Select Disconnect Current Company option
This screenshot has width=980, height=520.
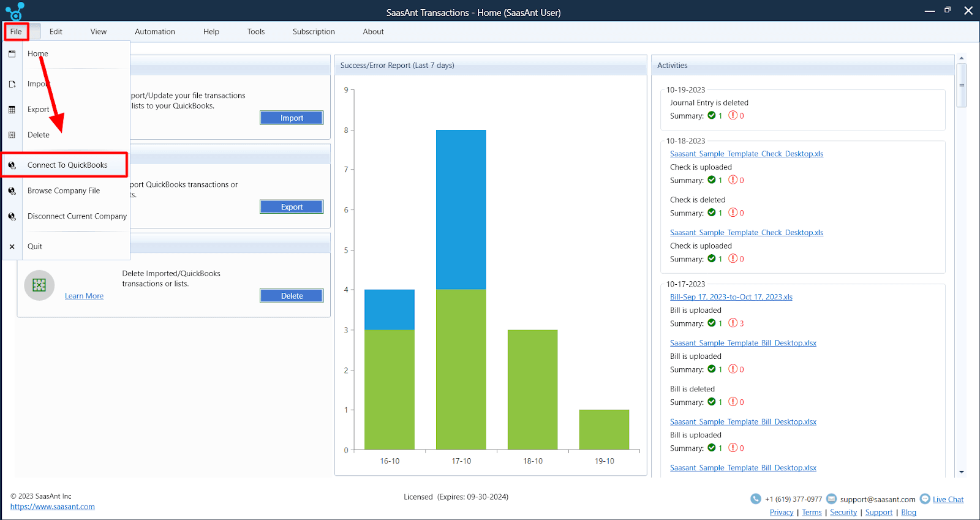click(77, 216)
